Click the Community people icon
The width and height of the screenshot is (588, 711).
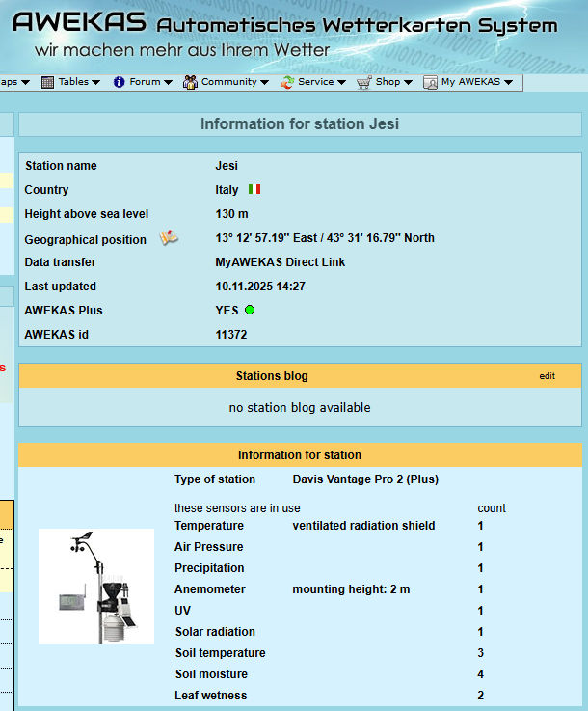coord(190,82)
